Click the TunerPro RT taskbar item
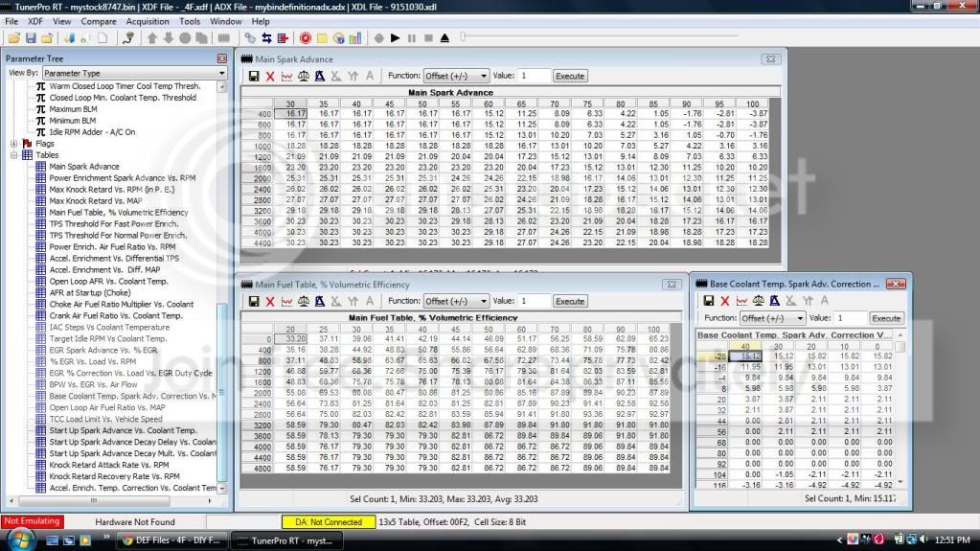The image size is (980, 551). 286,540
